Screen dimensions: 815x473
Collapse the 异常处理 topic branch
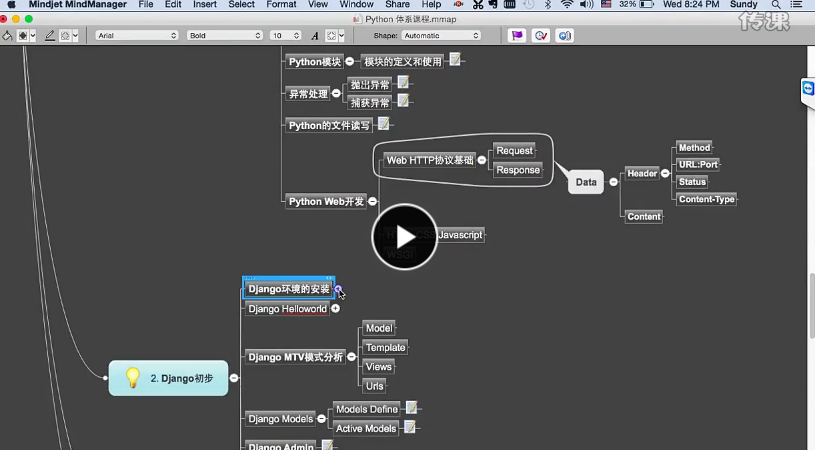(336, 94)
